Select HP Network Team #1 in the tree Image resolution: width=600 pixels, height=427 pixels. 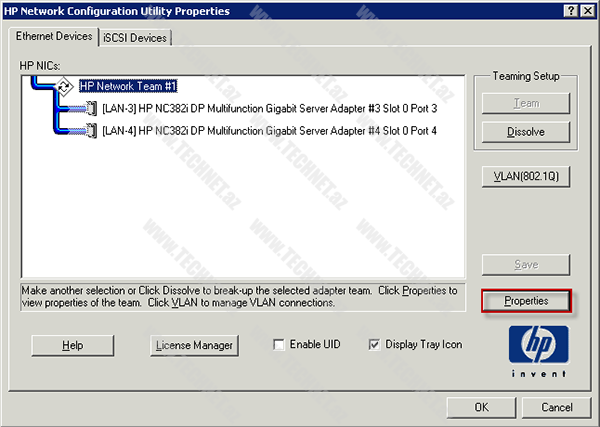point(128,86)
